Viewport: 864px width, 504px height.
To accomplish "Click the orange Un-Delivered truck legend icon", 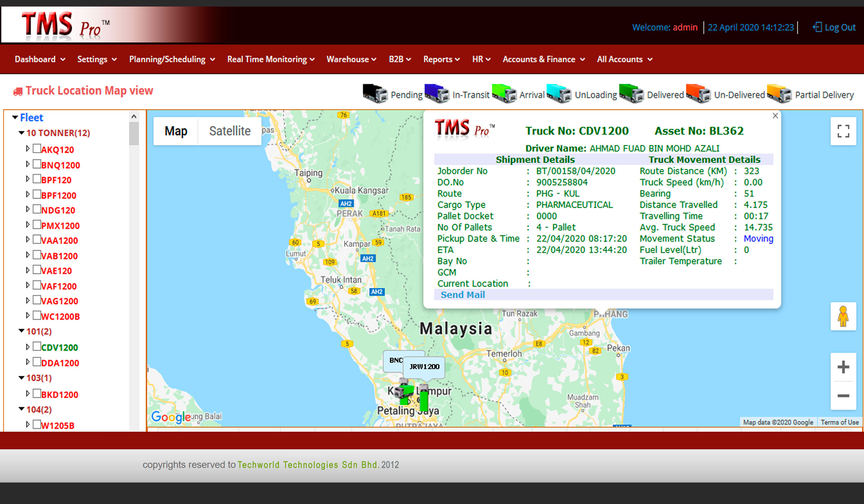I will point(698,94).
